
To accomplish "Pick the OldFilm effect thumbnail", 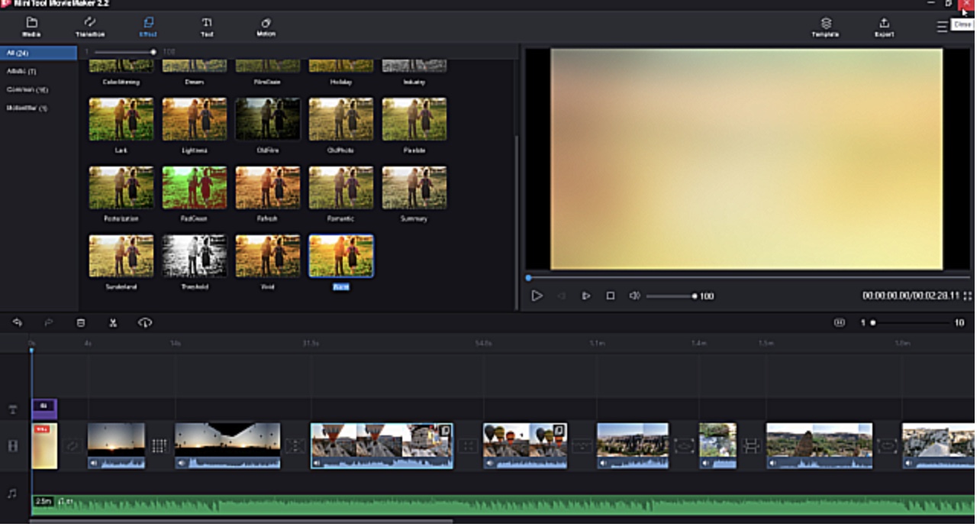I will point(268,119).
